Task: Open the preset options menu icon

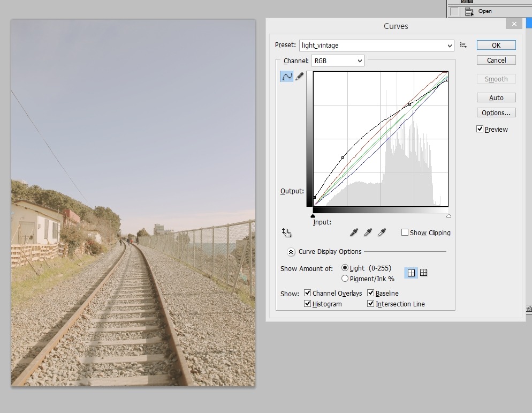Action: (x=463, y=46)
